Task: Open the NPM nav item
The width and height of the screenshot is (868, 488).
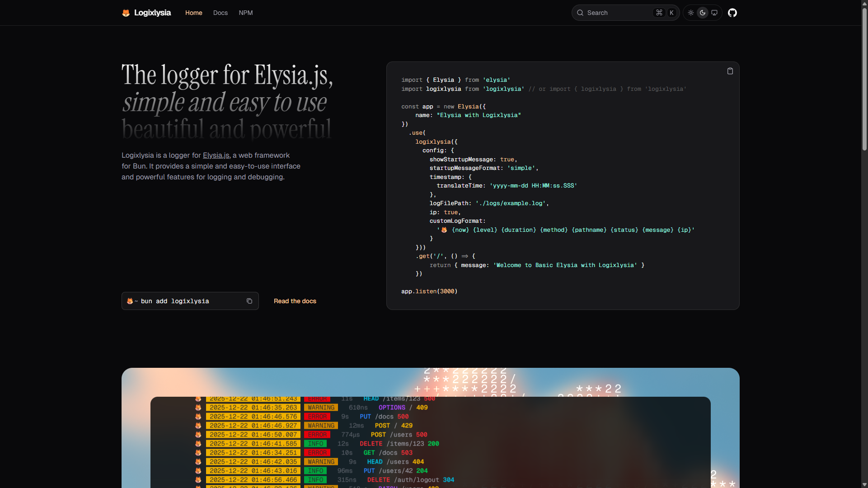Action: tap(245, 13)
